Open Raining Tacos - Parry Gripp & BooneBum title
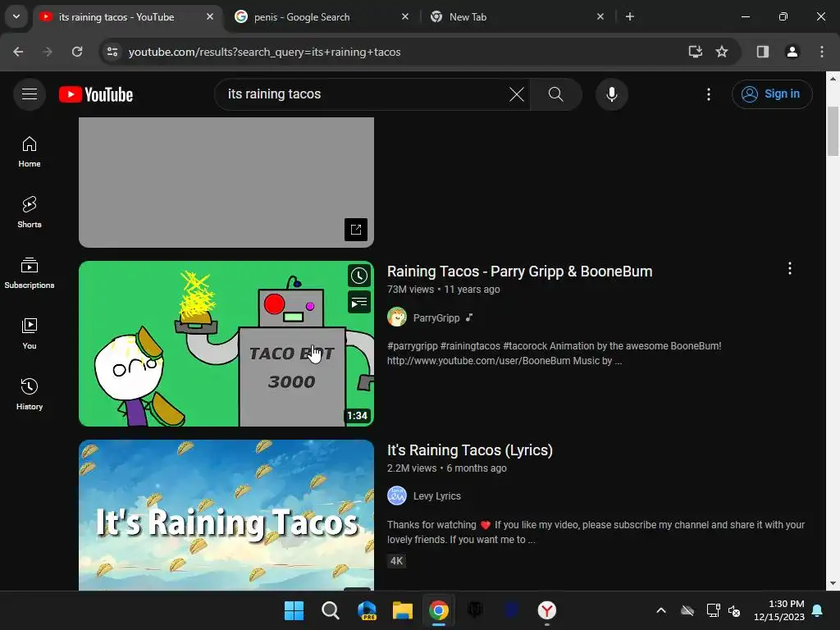Image resolution: width=840 pixels, height=630 pixels. 519,272
